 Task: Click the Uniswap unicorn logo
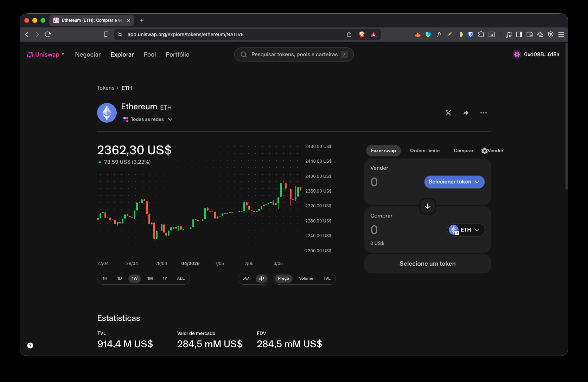pyautogui.click(x=30, y=54)
